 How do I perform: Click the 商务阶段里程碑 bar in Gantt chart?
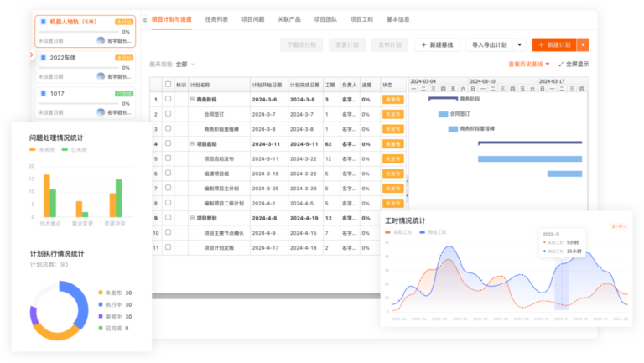pyautogui.click(x=453, y=129)
